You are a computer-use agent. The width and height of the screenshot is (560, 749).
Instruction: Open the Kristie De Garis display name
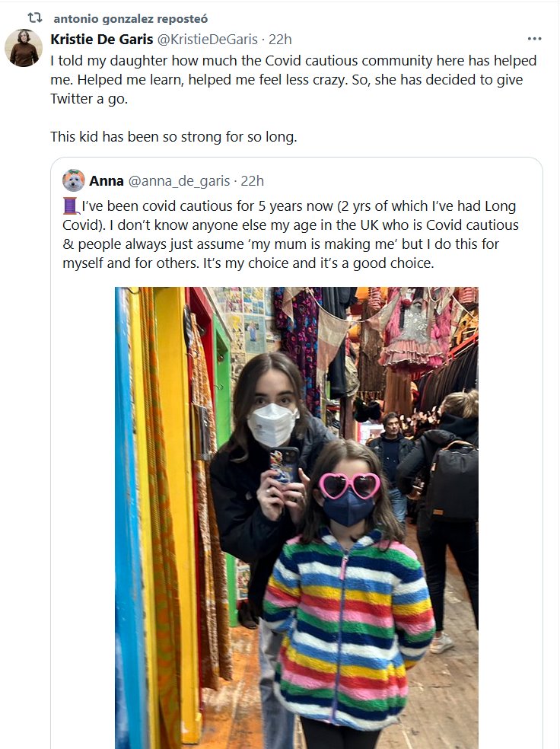pyautogui.click(x=101, y=39)
